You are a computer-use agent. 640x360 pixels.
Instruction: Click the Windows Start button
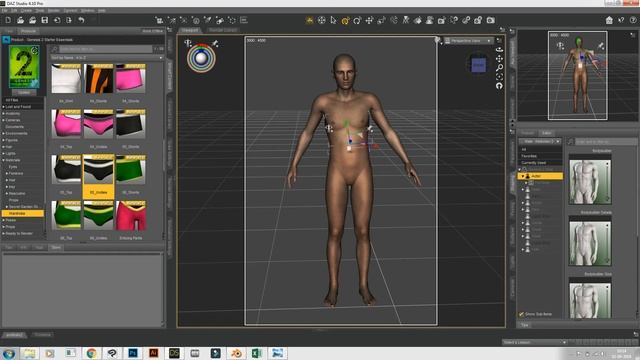click(9, 353)
